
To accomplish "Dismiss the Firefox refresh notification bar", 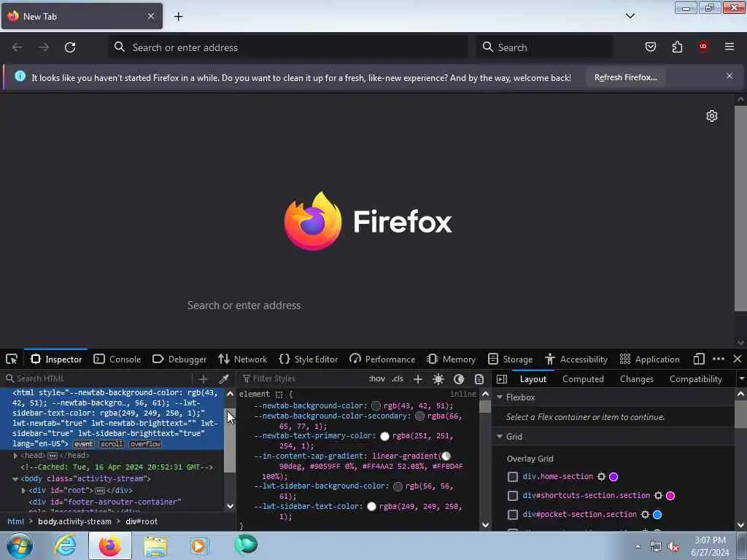I will click(x=729, y=76).
